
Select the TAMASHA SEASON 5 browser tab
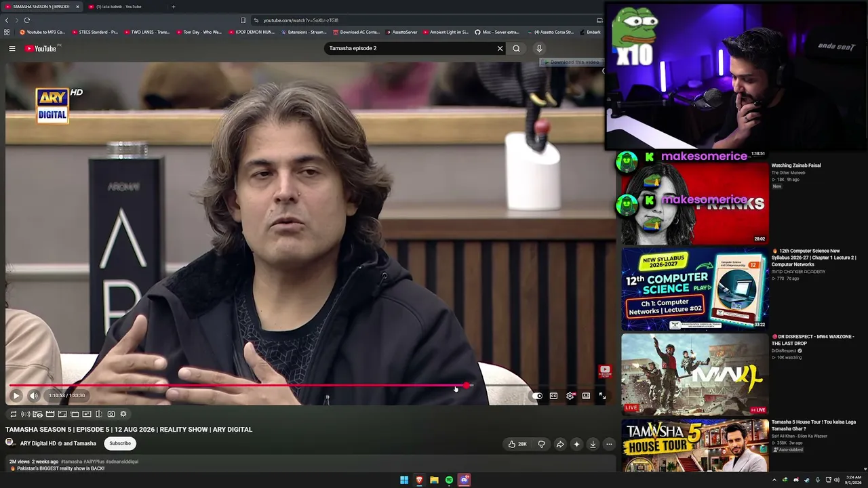41,7
